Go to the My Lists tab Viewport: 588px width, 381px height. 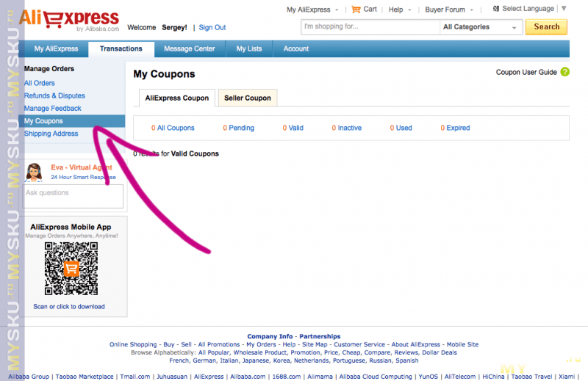tap(249, 48)
